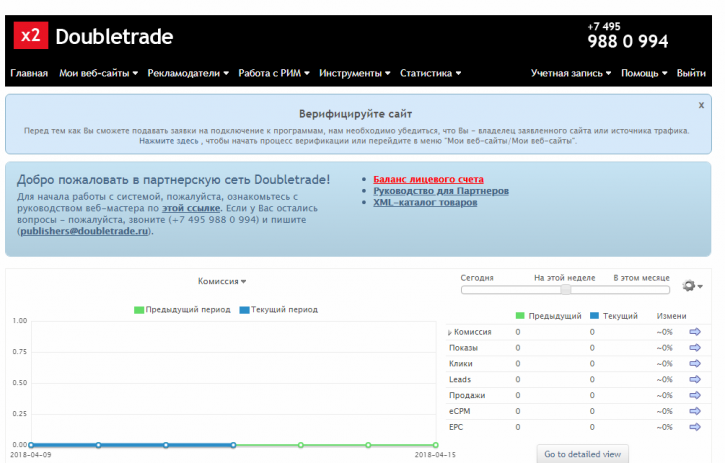Click the arrow icon in Клики row
This screenshot has height=463, width=725.
695,364
